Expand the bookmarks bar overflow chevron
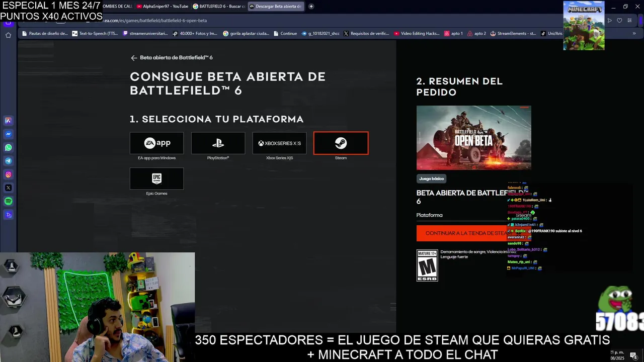 [634, 34]
